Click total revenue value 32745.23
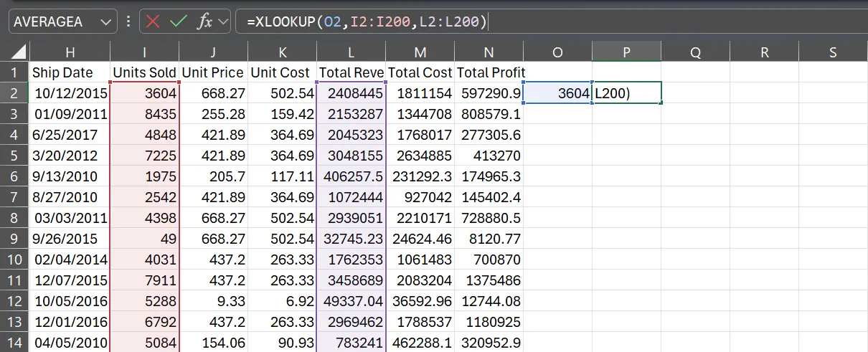Image resolution: width=868 pixels, height=352 pixels. (351, 239)
